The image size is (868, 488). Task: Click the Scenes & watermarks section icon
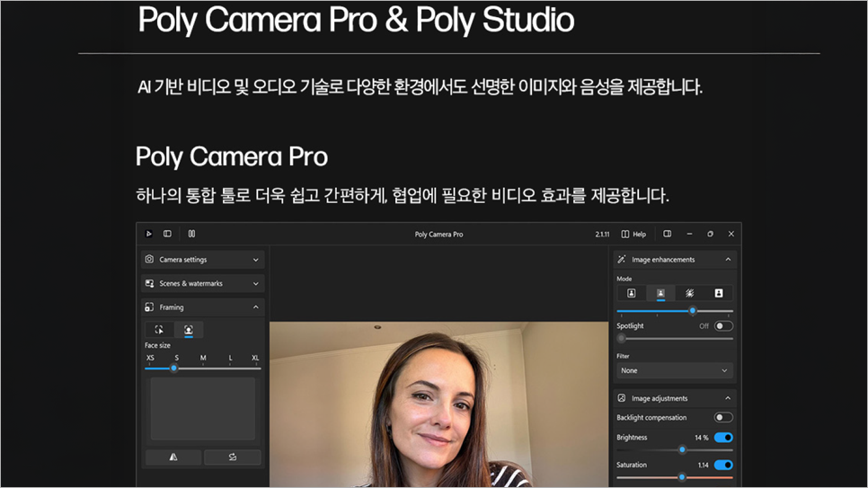pos(149,283)
